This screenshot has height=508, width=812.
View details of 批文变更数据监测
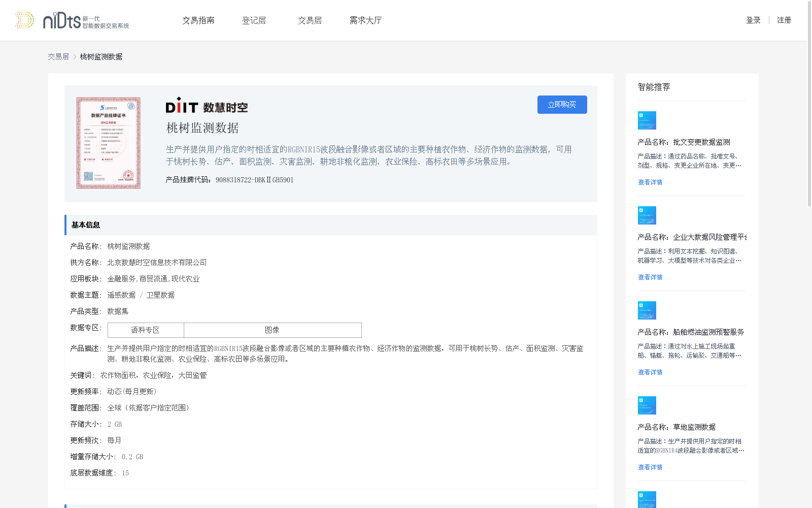[650, 182]
